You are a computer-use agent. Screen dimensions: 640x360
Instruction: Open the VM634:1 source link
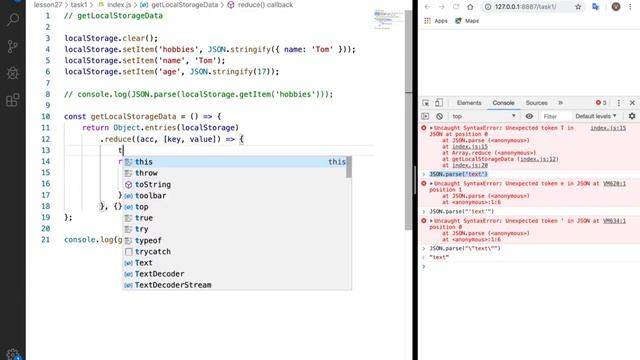click(614, 221)
